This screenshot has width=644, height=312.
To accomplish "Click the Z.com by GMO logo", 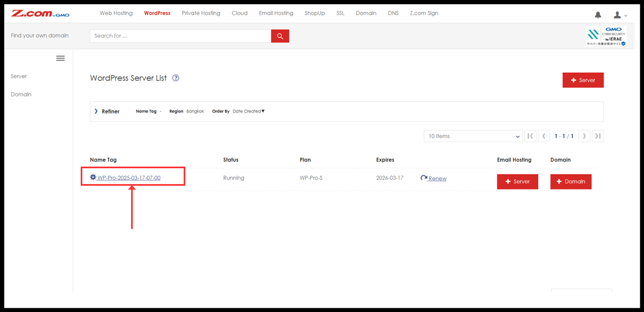I will (40, 13).
